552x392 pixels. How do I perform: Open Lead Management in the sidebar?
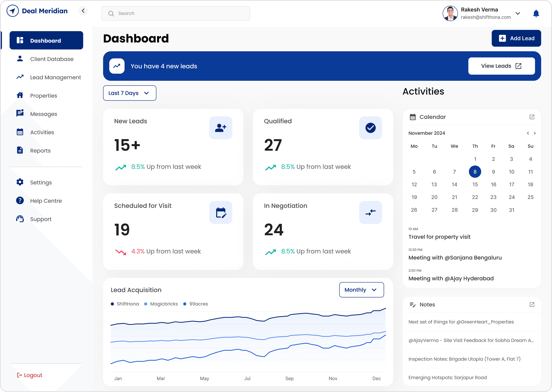click(55, 77)
